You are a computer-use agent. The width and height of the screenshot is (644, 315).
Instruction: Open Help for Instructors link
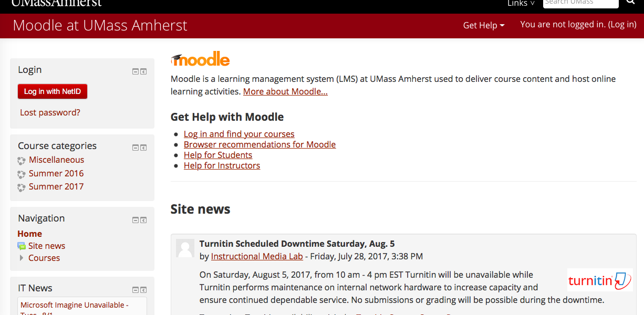(x=222, y=165)
